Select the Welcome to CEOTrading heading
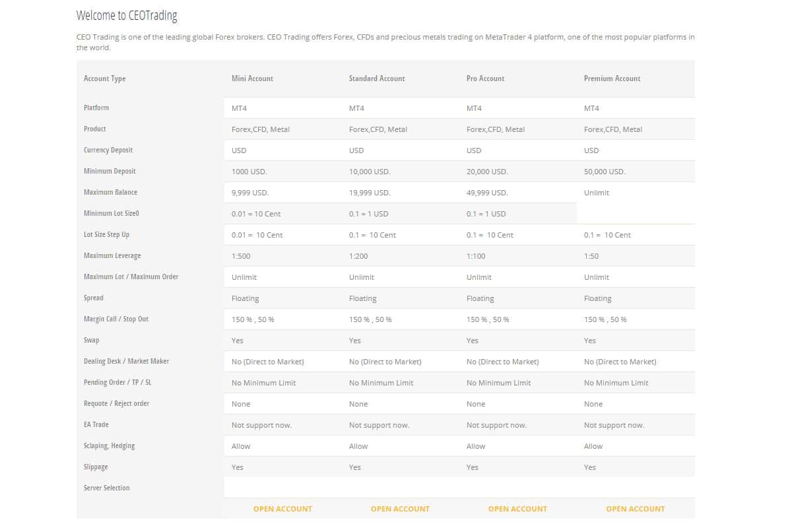Viewport: 792px width, 532px height. 127,15
